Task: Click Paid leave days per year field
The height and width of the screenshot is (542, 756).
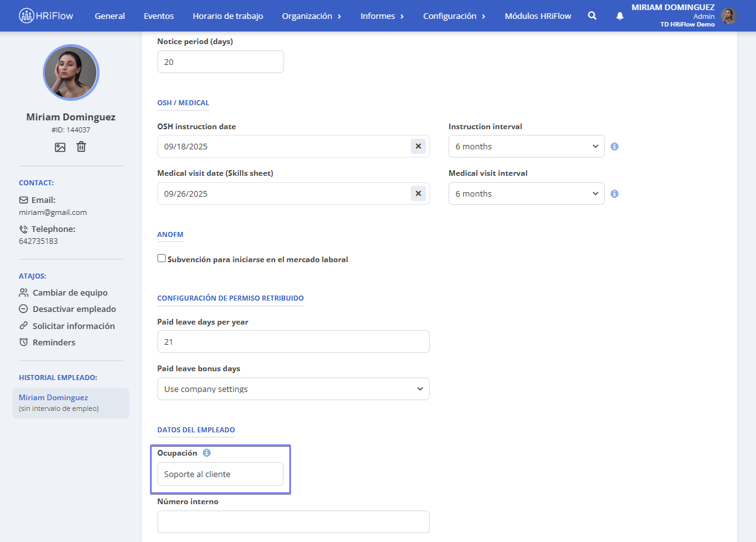Action: [294, 342]
